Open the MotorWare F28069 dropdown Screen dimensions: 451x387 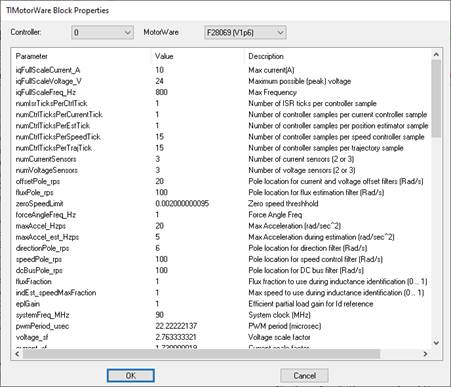pyautogui.click(x=245, y=33)
